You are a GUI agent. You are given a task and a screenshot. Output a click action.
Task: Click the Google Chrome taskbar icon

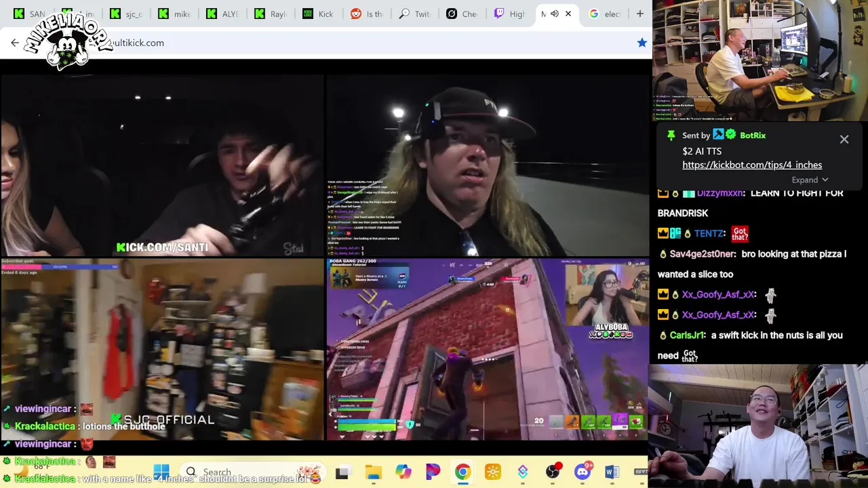pos(462,472)
